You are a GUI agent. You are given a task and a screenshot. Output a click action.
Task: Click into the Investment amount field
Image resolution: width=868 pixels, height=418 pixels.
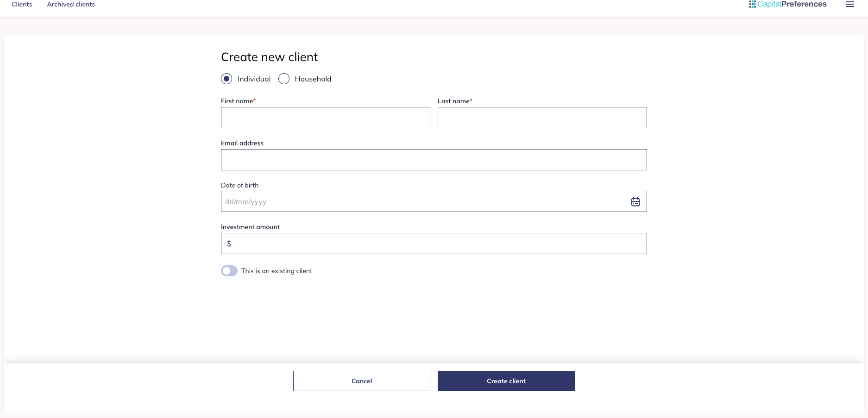click(434, 243)
